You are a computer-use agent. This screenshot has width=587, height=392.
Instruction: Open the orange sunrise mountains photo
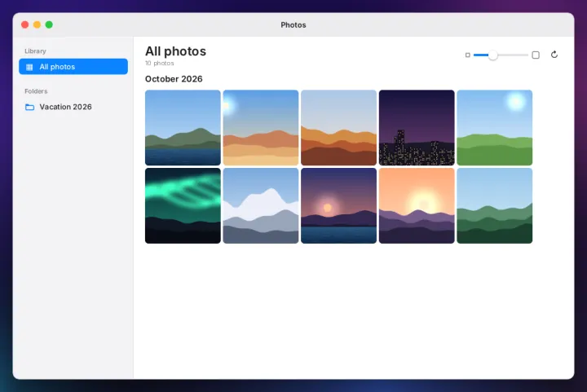417,205
